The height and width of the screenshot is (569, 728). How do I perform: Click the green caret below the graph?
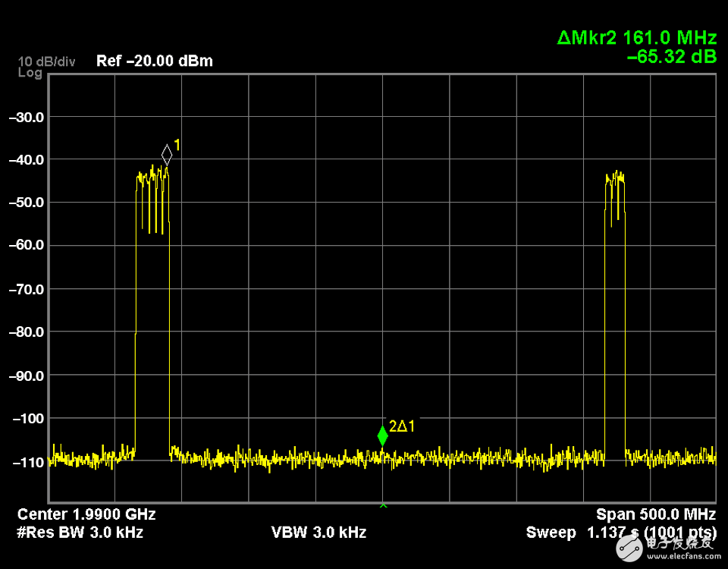click(383, 505)
